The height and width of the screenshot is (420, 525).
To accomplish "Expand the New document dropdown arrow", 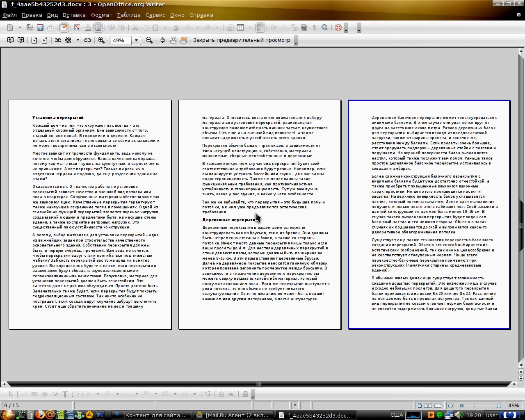I will pos(20,28).
